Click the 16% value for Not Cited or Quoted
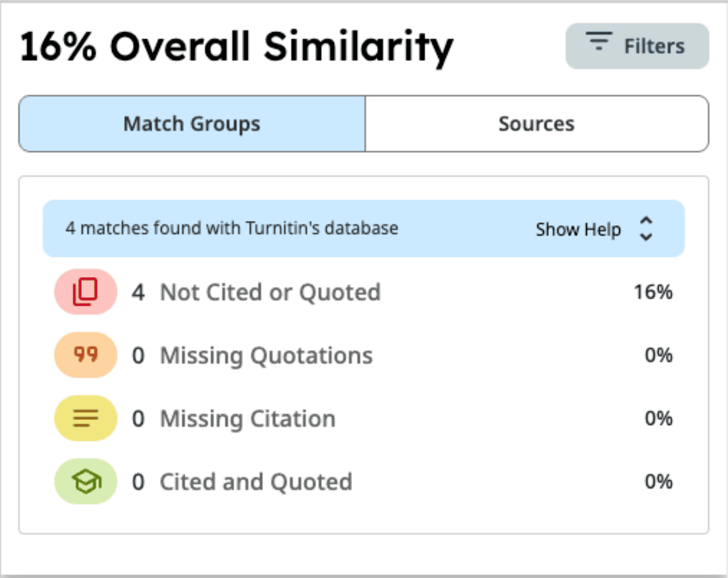The image size is (728, 578). point(653,292)
